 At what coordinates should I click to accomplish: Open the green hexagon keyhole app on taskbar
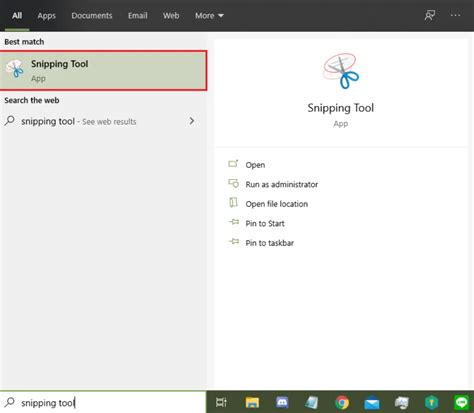pyautogui.click(x=432, y=403)
